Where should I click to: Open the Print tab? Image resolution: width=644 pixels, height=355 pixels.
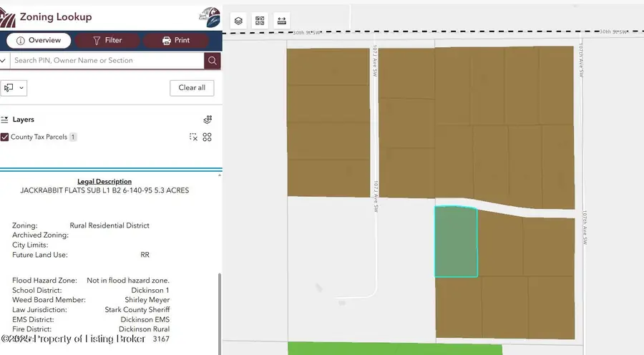tap(176, 40)
